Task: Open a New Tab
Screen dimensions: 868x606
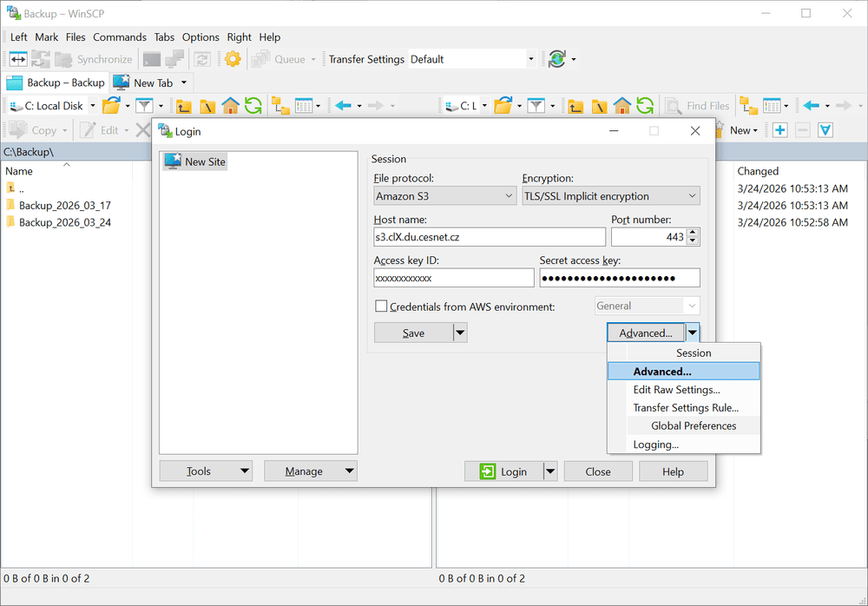Action: 144,82
